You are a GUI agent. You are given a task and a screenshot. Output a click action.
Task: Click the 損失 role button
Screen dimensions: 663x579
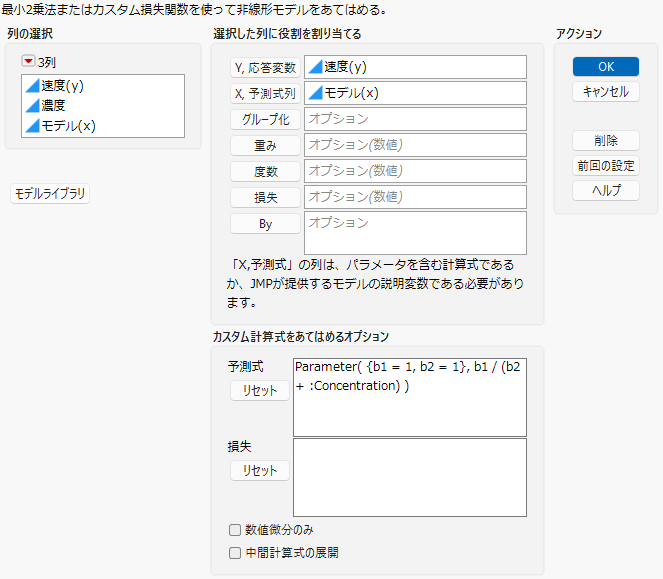(x=265, y=198)
